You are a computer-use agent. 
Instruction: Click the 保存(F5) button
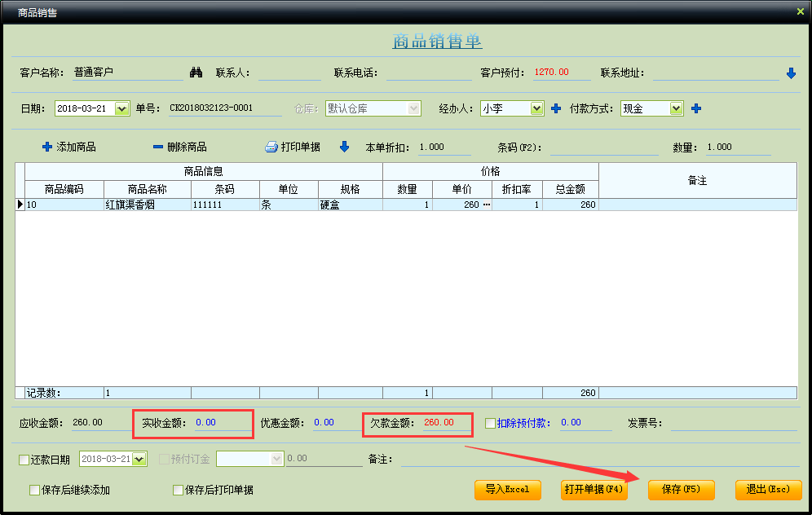(x=681, y=490)
